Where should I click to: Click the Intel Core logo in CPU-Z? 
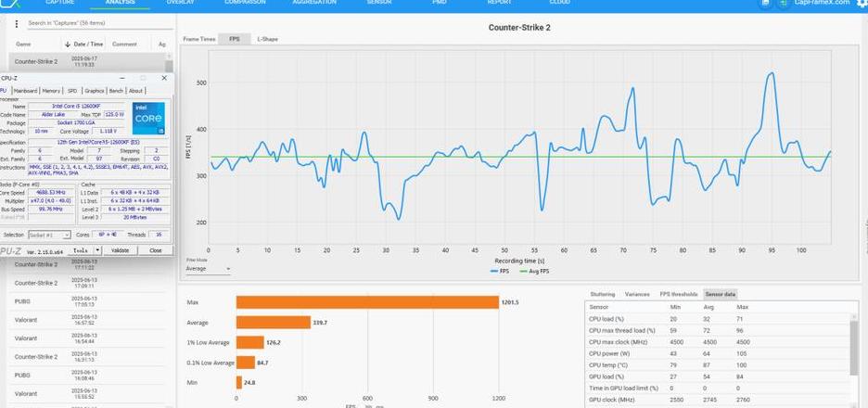tap(147, 118)
